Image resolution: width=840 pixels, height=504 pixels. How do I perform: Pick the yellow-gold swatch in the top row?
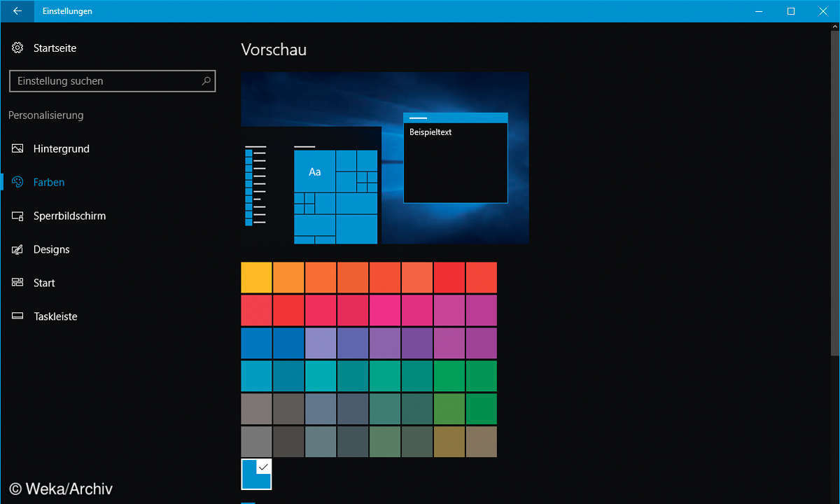click(x=256, y=278)
